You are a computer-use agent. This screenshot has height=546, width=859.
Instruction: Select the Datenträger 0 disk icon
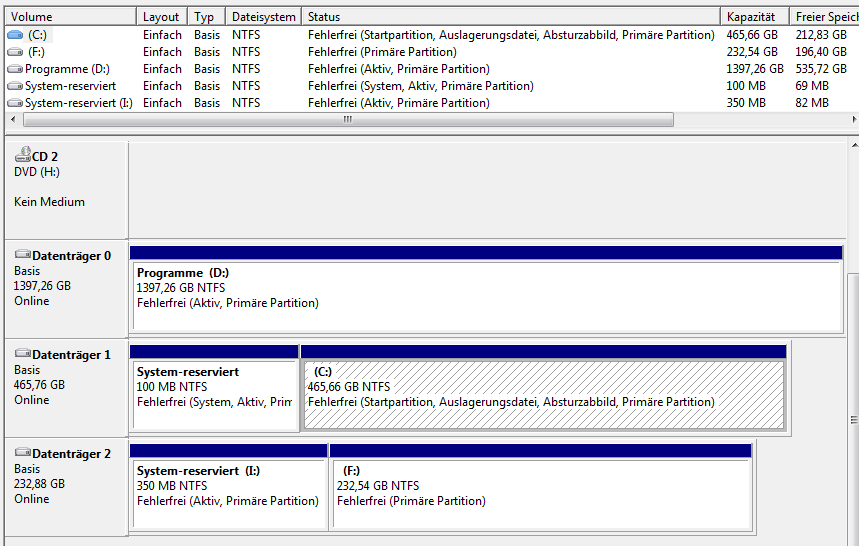22,255
